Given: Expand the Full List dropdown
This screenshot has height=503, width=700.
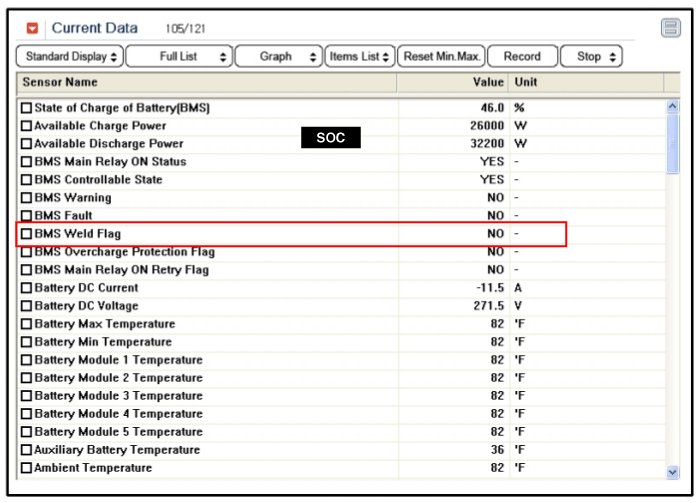Looking at the screenshot, I should pyautogui.click(x=179, y=57).
